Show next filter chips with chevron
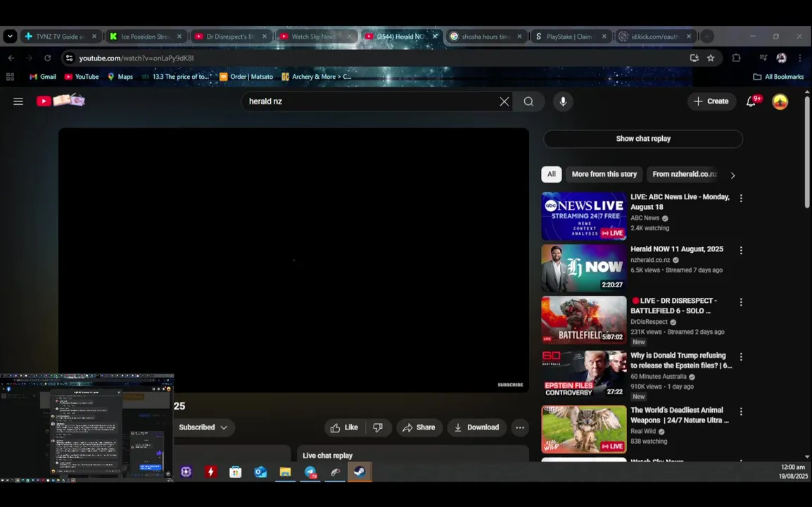The image size is (812, 507). [x=732, y=175]
